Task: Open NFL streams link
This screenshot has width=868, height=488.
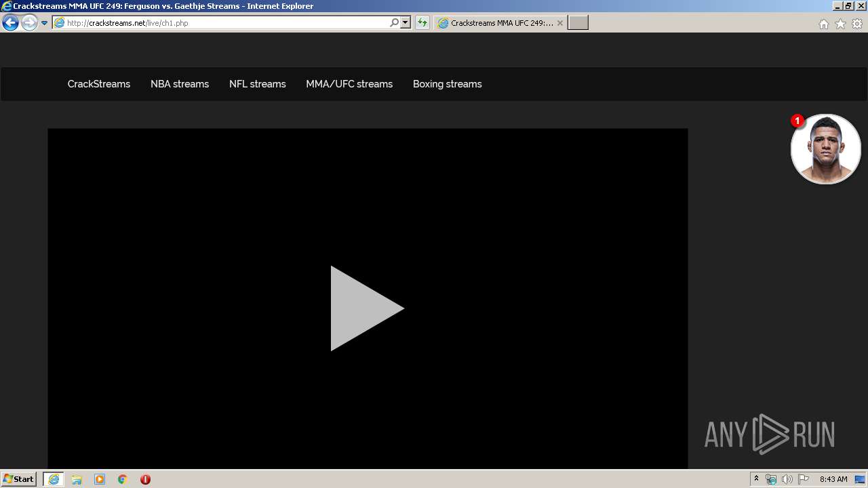Action: [x=258, y=84]
